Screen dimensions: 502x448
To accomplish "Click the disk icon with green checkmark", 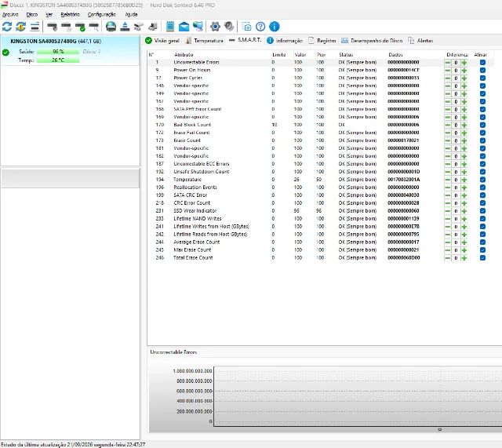I will [80, 27].
